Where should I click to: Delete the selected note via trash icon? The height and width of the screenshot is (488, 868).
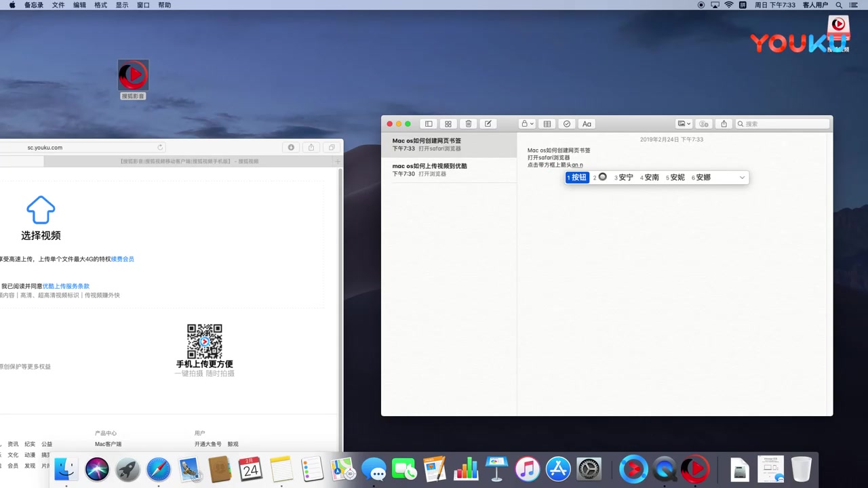[469, 124]
